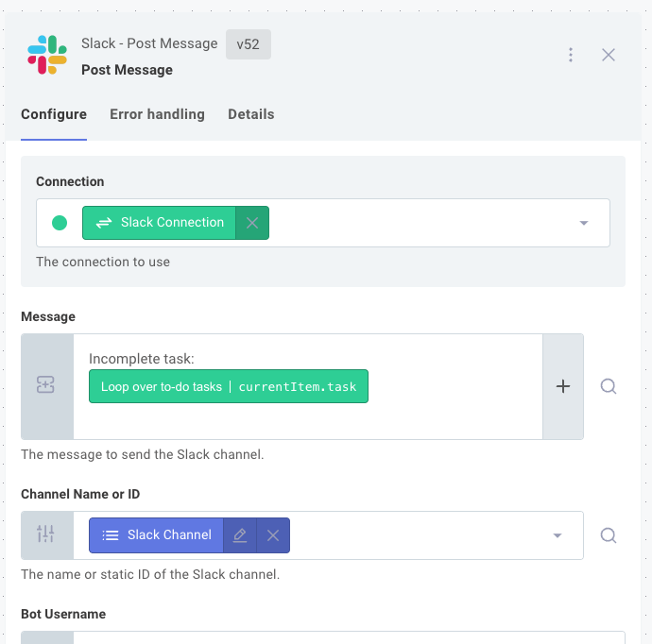Switch to the Configure tab

click(54, 114)
